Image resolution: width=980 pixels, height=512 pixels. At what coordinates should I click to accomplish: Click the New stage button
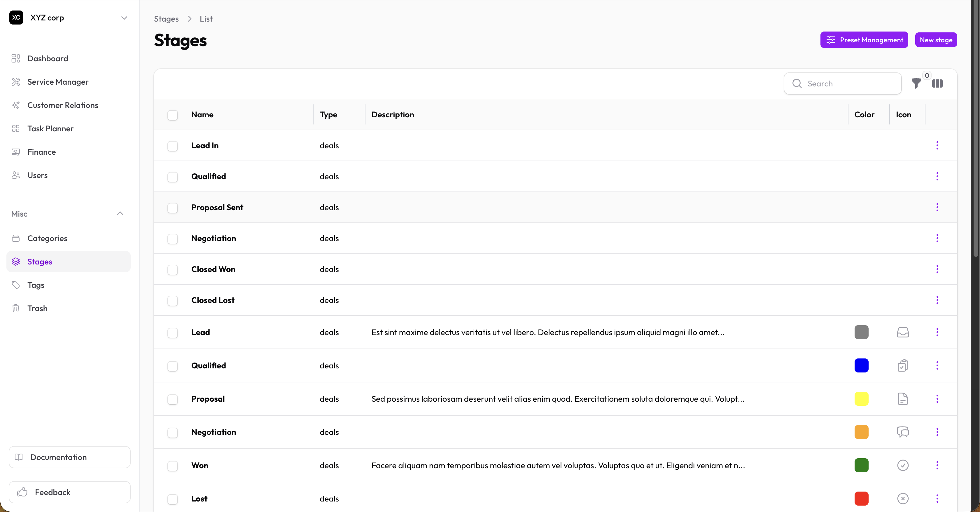click(936, 40)
